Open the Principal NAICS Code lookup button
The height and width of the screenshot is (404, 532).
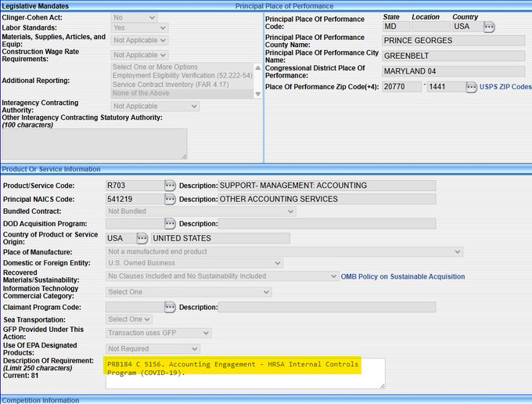point(170,199)
